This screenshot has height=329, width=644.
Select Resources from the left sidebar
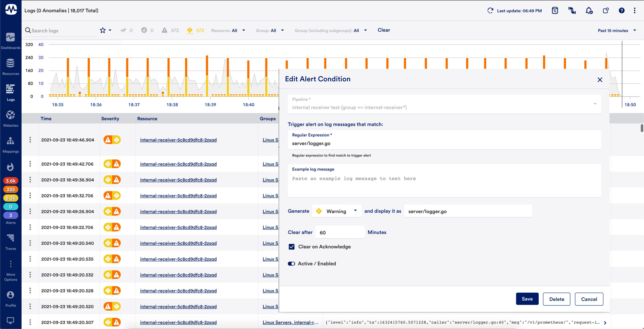[11, 67]
